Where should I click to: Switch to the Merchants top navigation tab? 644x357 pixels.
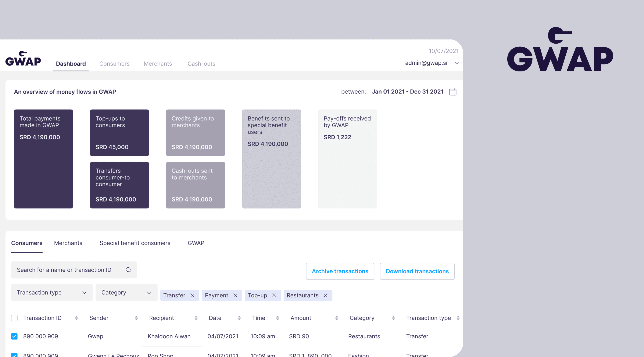tap(158, 64)
